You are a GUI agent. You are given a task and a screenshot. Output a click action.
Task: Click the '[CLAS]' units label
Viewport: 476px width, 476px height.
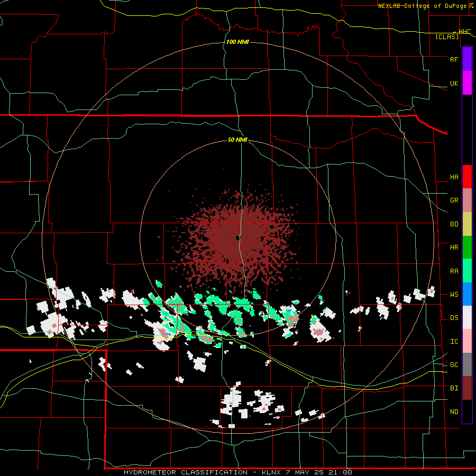pos(447,36)
